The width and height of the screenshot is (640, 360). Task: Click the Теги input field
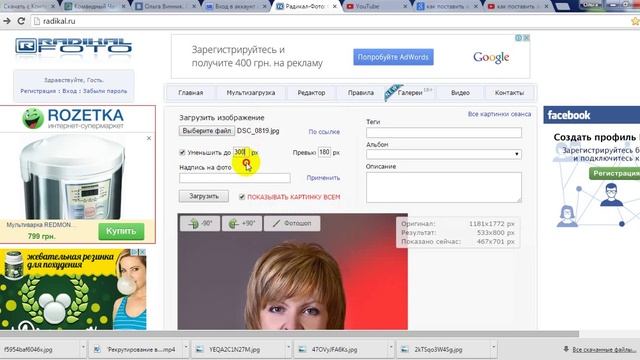(x=444, y=132)
